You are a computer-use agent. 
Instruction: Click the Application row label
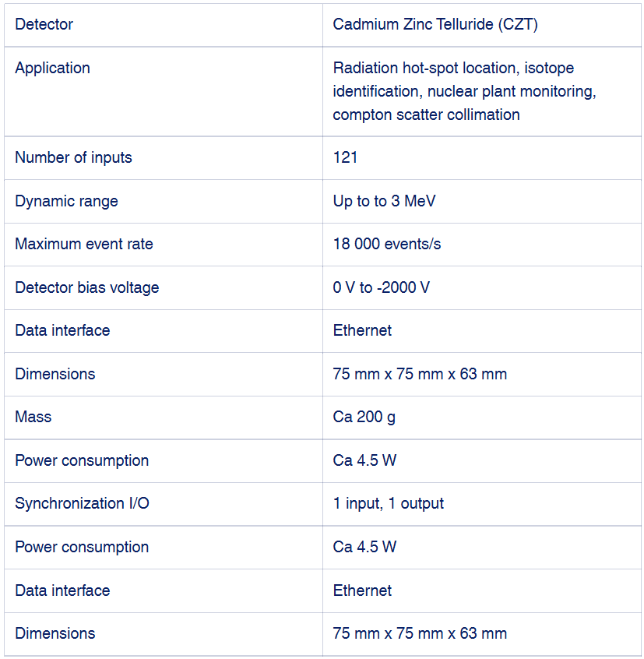52,68
